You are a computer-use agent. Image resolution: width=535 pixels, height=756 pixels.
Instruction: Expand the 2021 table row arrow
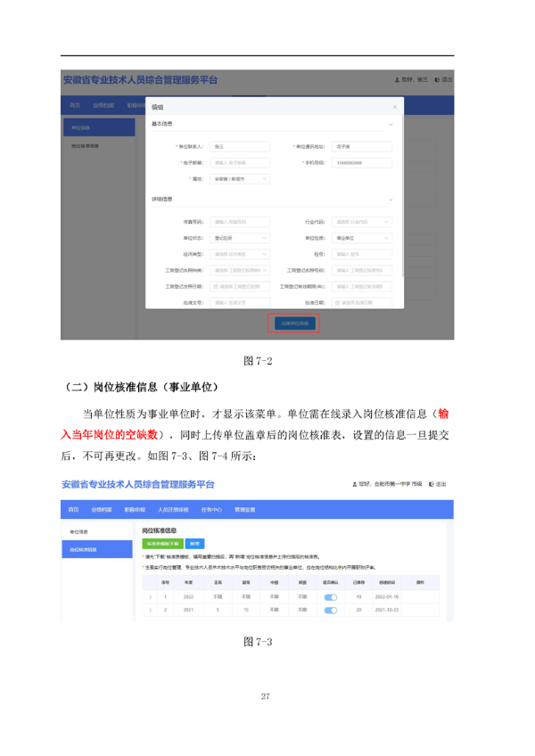point(149,611)
